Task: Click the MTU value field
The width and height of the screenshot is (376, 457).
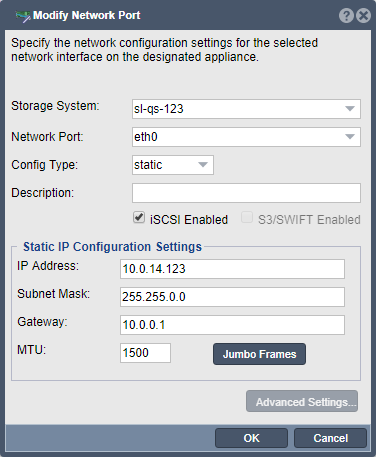Action: tap(145, 353)
